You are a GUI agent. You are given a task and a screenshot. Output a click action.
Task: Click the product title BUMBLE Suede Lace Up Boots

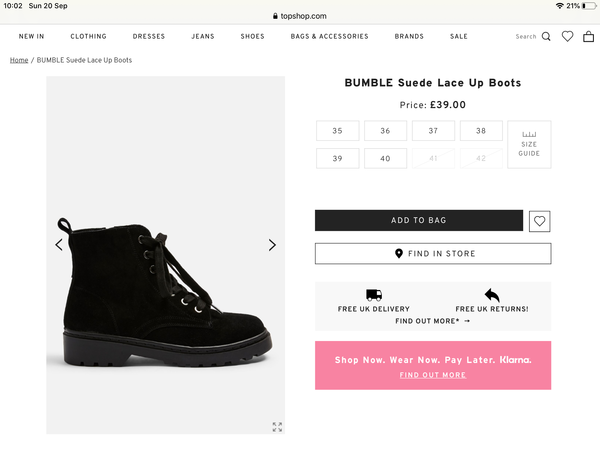coord(433,83)
